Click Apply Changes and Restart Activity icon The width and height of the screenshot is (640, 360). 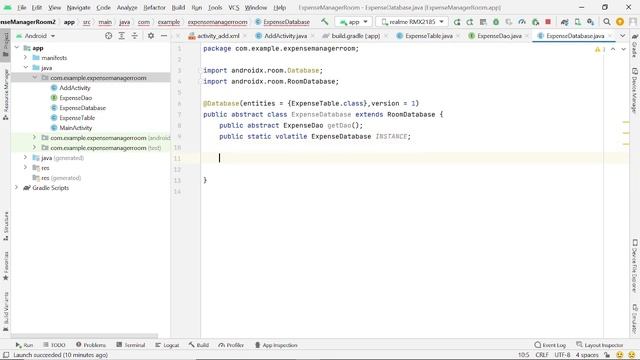(470, 22)
